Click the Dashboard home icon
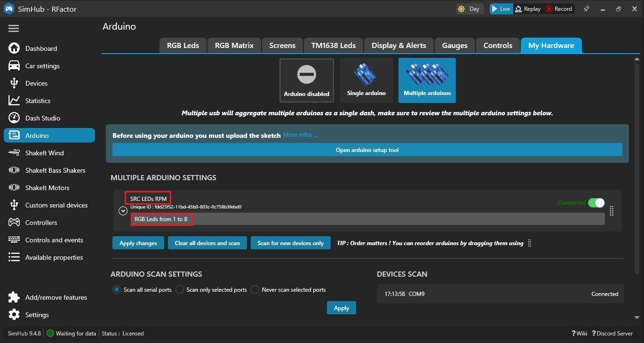Viewport: 644px width, 343px height. pyautogui.click(x=14, y=48)
